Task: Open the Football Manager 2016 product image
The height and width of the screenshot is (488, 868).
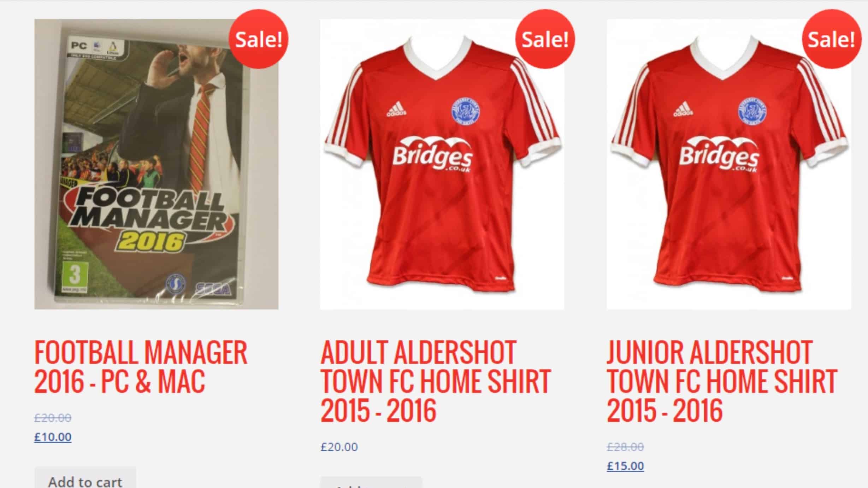Action: pos(156,164)
